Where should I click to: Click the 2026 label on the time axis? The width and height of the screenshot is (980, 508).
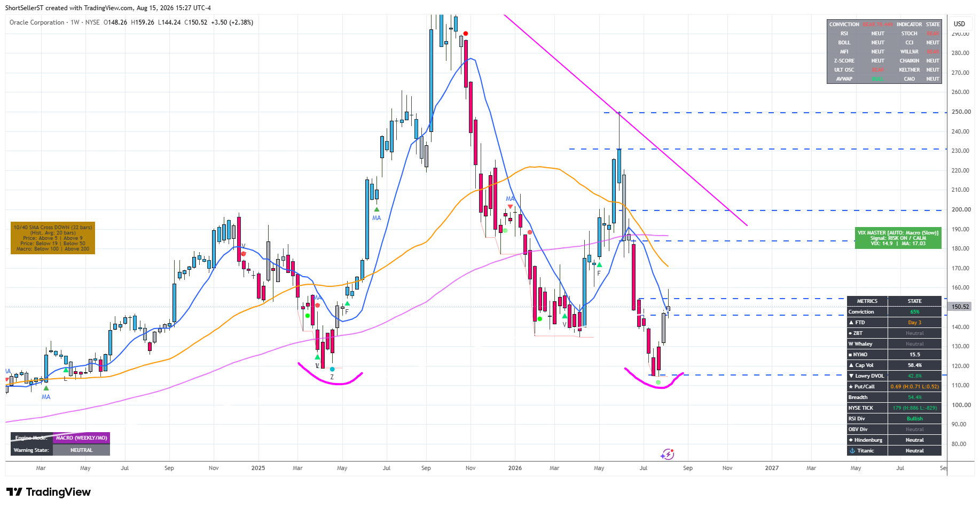pyautogui.click(x=515, y=468)
